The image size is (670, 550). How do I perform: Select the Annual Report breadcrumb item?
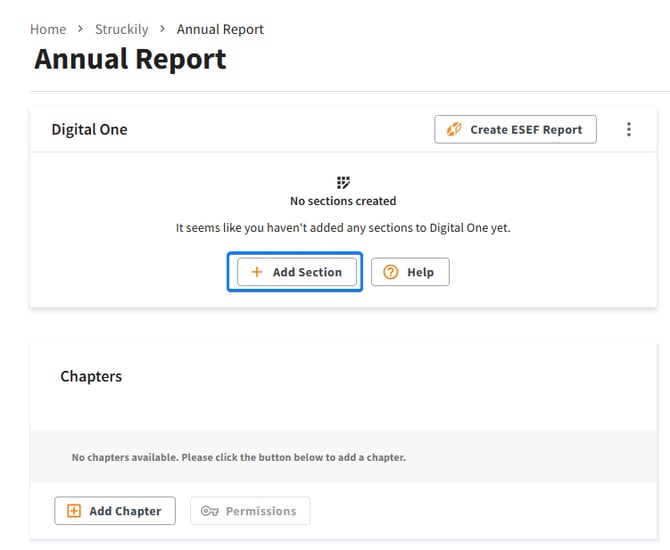tap(220, 29)
